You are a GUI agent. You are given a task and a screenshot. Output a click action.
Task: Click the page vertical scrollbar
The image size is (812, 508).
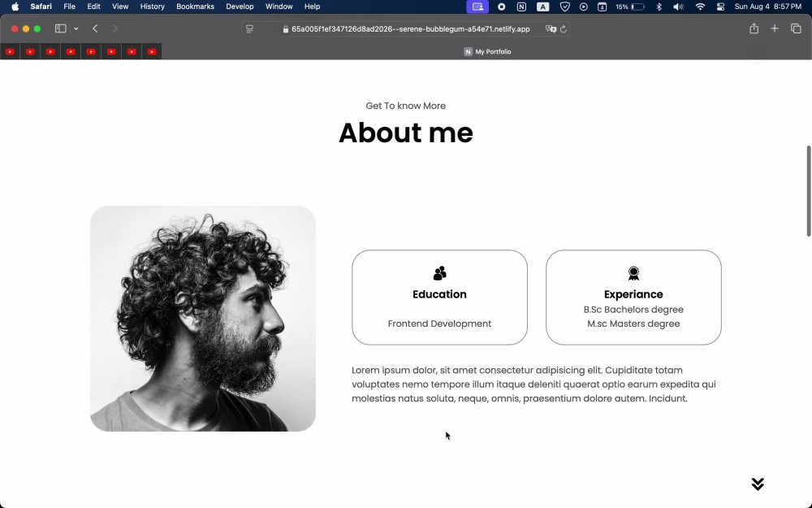[x=809, y=191]
